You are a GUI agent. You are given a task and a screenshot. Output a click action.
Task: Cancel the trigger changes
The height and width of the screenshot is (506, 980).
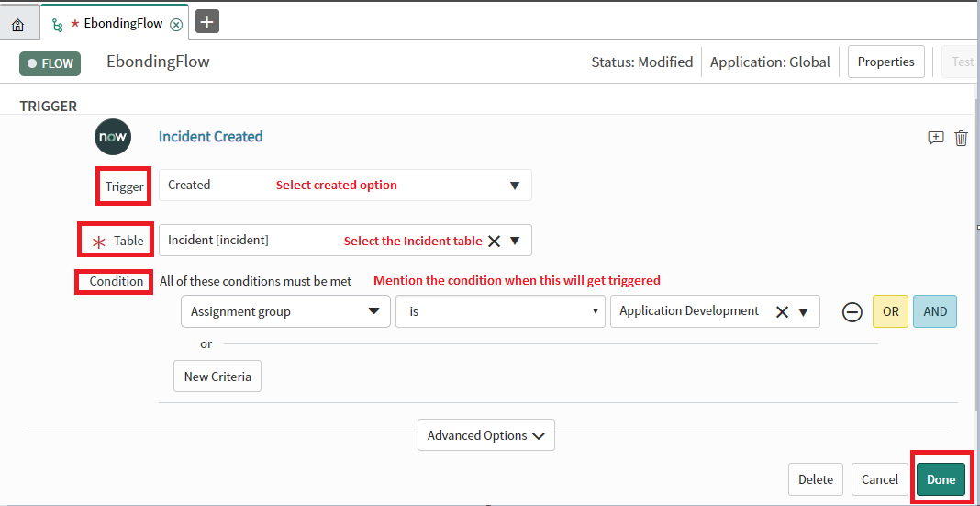[x=880, y=479]
